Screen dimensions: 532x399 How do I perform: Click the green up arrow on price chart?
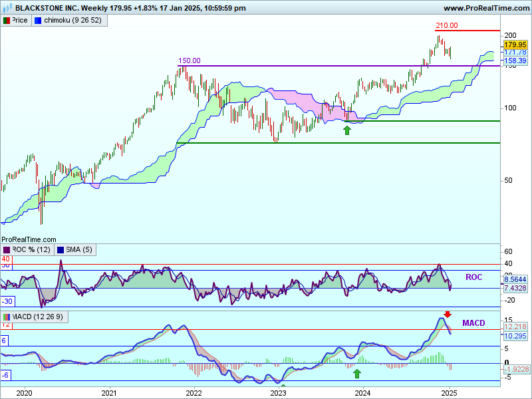click(346, 130)
